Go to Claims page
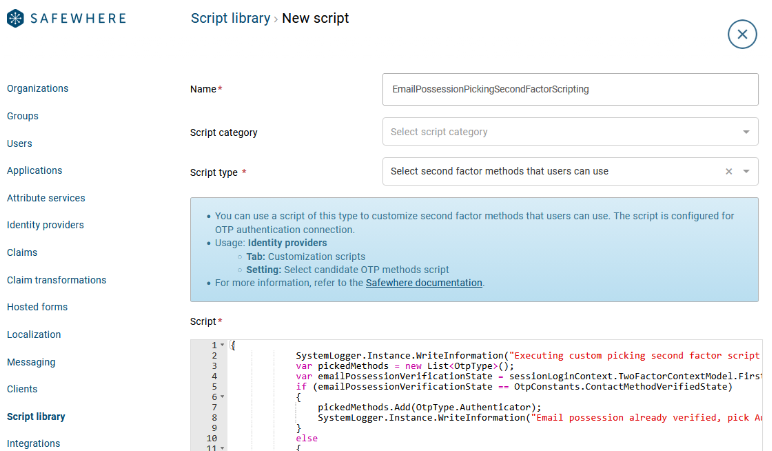 click(22, 253)
